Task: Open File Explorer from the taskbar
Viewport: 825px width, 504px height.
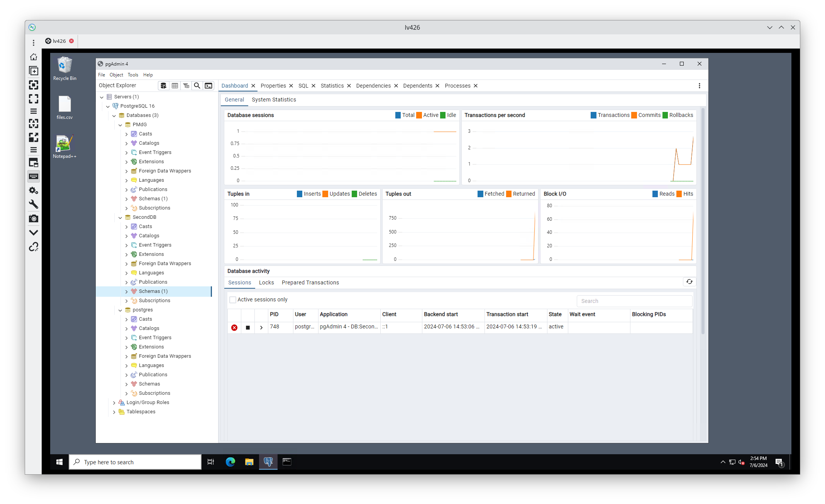Action: click(249, 462)
